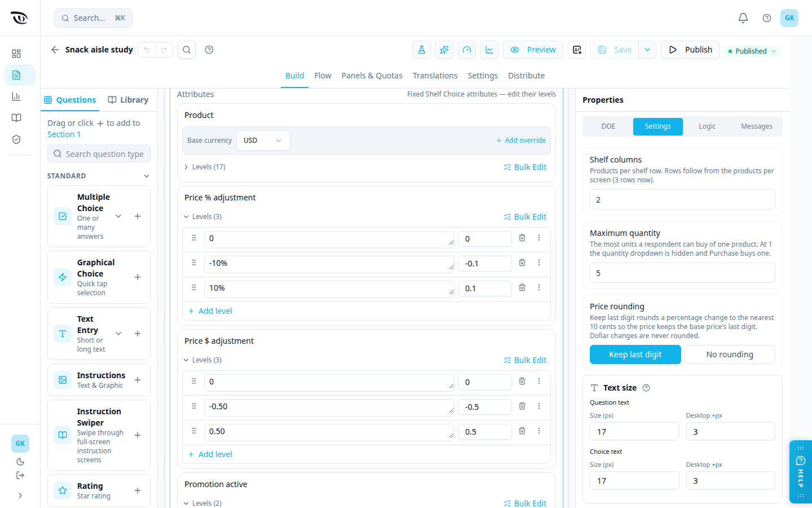Screen dimensions: 812x508
Task: Open the Logic properties tab
Action: click(x=707, y=126)
